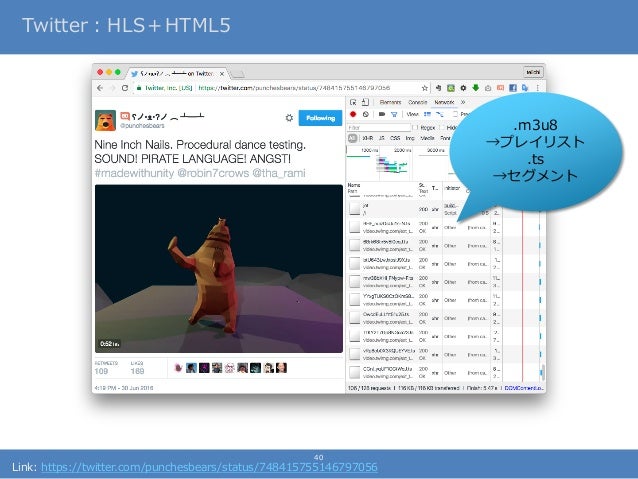638x479 pixels.
Task: Open the @robin7crows mention
Action: click(x=213, y=173)
